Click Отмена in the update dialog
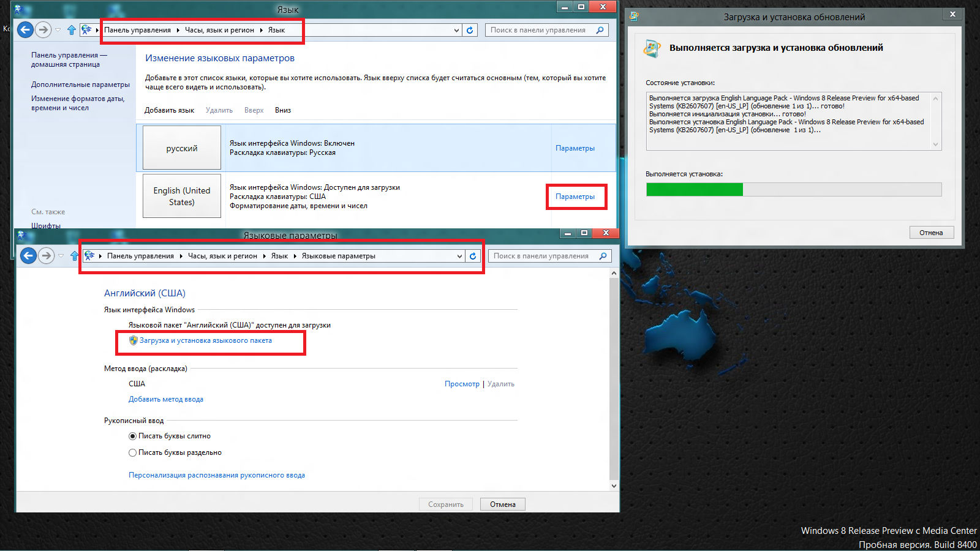 (931, 233)
